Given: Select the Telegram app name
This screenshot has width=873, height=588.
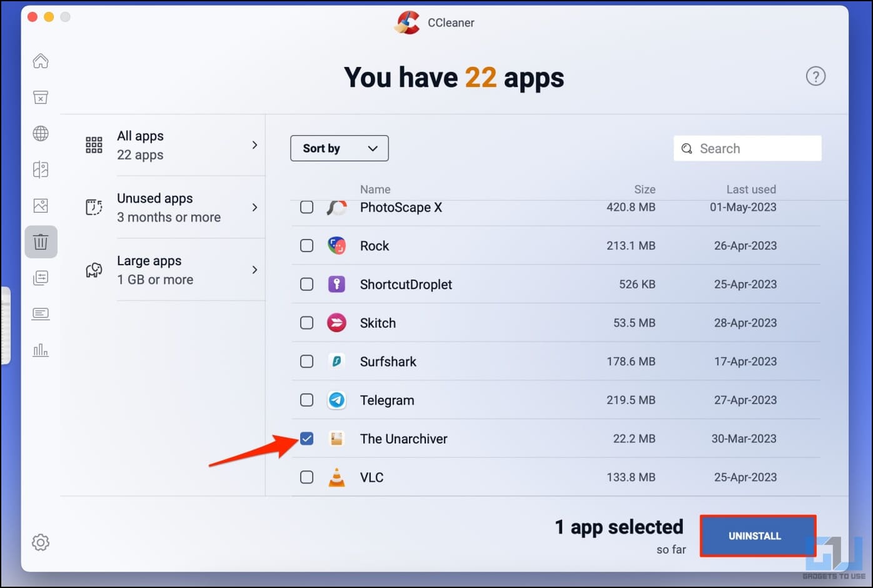Looking at the screenshot, I should (x=387, y=400).
